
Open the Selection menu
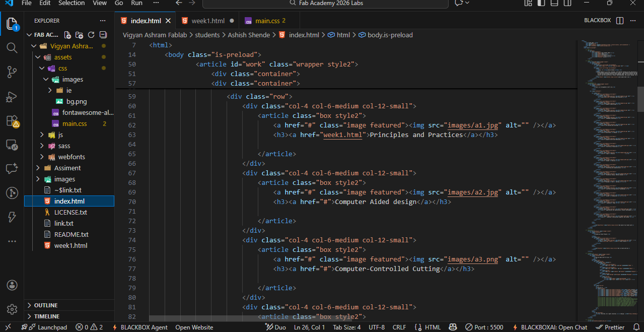pyautogui.click(x=71, y=3)
